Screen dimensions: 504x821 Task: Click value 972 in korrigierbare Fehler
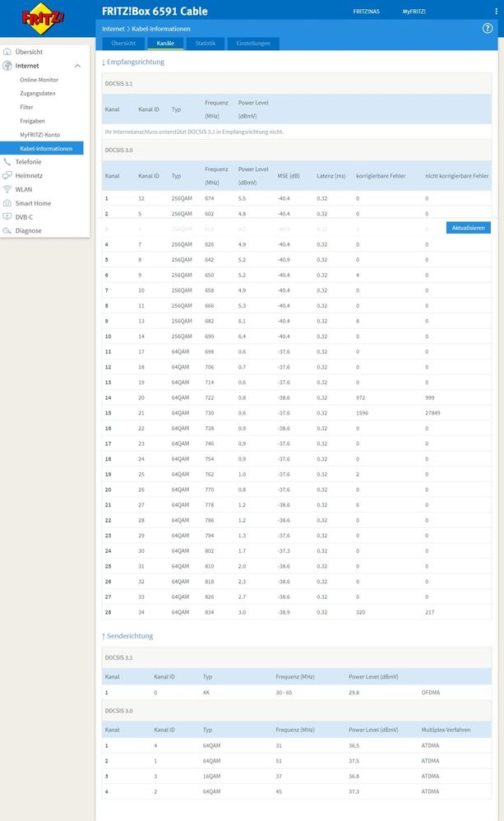coord(361,398)
